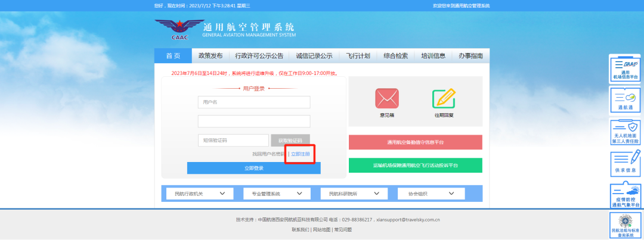This screenshot has height=240, width=644.
Task: Switch to the 政策发布 tab
Action: coord(210,56)
